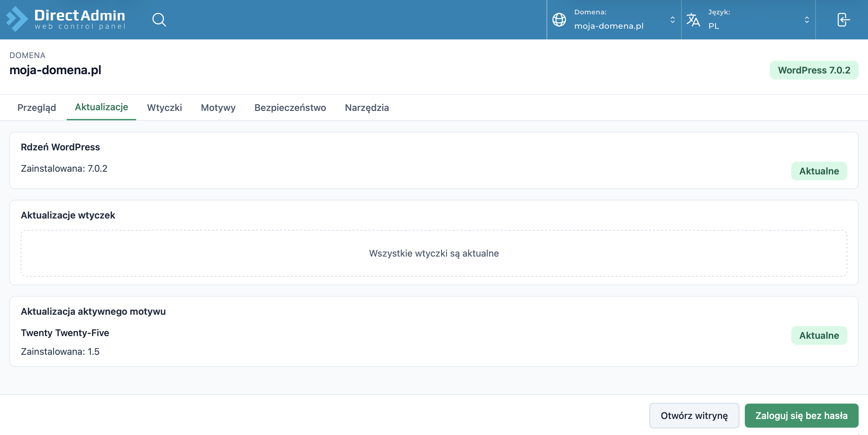Open the moja-domena.pl domain dropdown
Image resolution: width=868 pixels, height=435 pixels.
(614, 20)
